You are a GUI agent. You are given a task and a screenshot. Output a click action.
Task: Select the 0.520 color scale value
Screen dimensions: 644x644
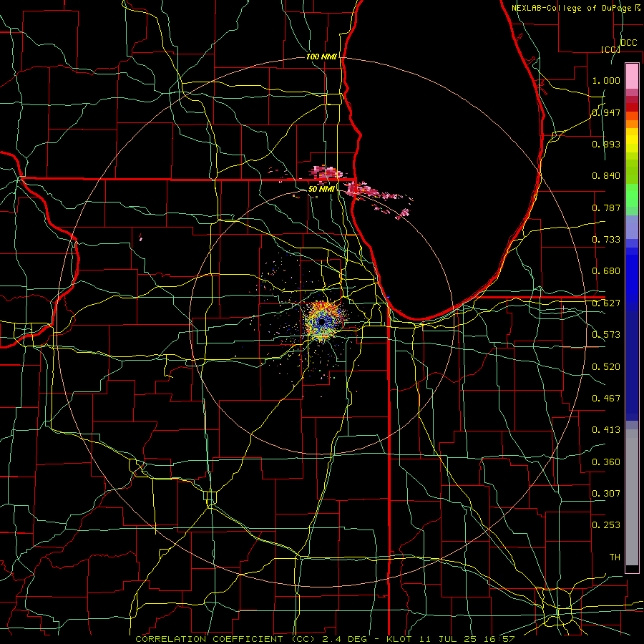(606, 367)
